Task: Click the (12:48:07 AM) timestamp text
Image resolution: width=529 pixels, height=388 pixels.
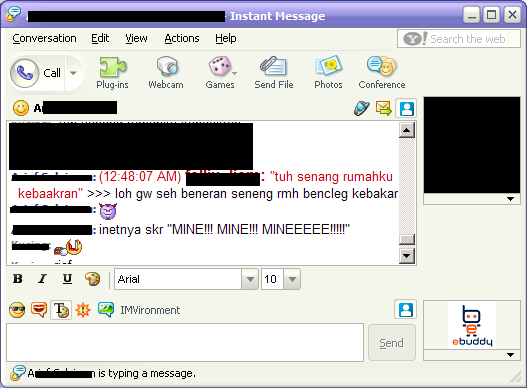Action: pos(140,176)
